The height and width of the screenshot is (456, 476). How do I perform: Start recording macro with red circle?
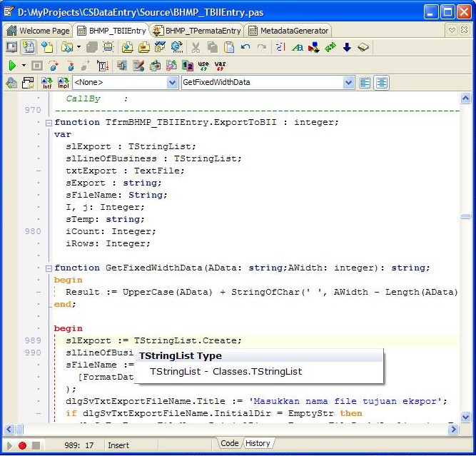click(x=22, y=445)
